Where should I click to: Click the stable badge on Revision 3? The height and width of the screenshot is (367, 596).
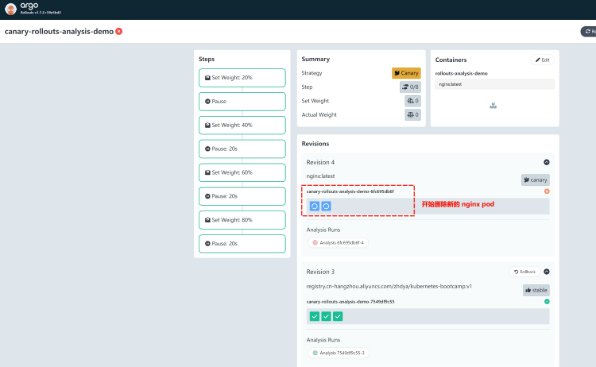pyautogui.click(x=536, y=290)
